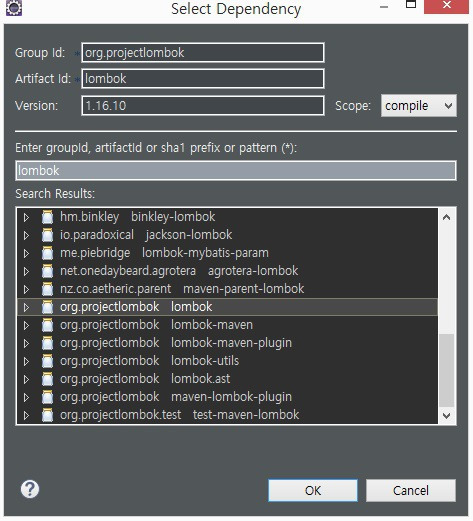
Task: Select org.projectlombok maven-lombok-plugin result
Action: [x=227, y=397]
